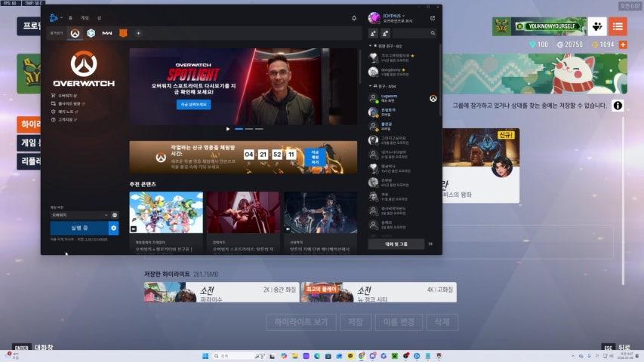Open the Overwatch shop link in the sidebar

point(64,96)
